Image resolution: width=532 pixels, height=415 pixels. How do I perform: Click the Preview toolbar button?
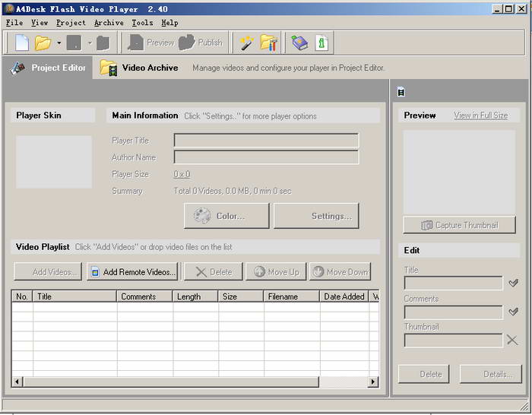coord(150,43)
